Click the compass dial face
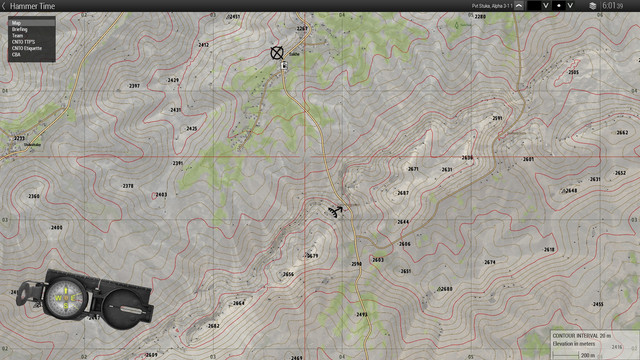The height and width of the screenshot is (360, 640). click(x=66, y=298)
